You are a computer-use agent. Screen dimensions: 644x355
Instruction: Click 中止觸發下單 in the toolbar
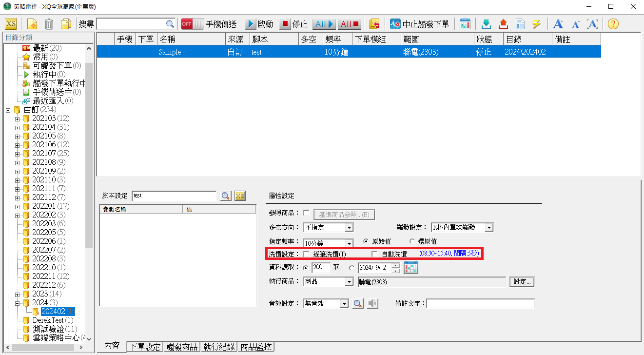420,24
